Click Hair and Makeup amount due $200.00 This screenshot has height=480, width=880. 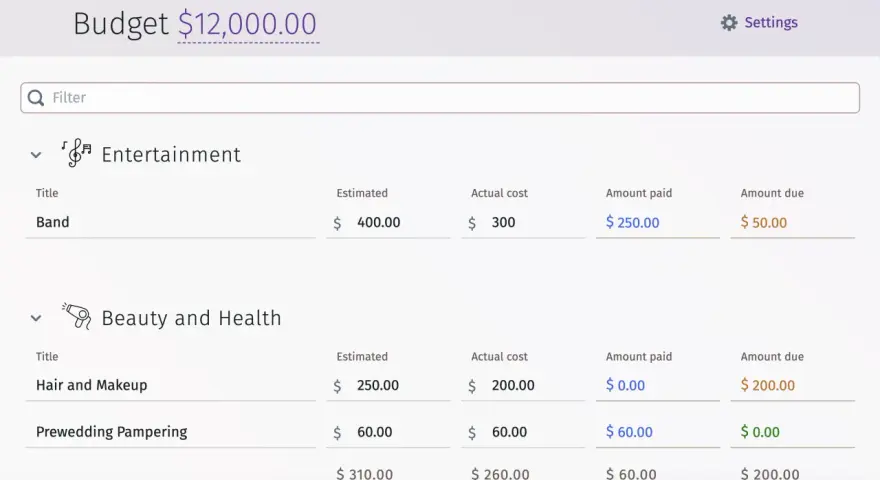767,386
